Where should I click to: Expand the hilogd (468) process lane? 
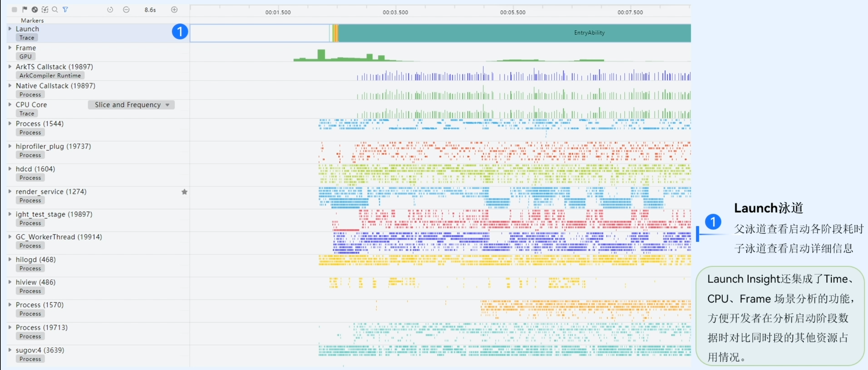[10, 259]
